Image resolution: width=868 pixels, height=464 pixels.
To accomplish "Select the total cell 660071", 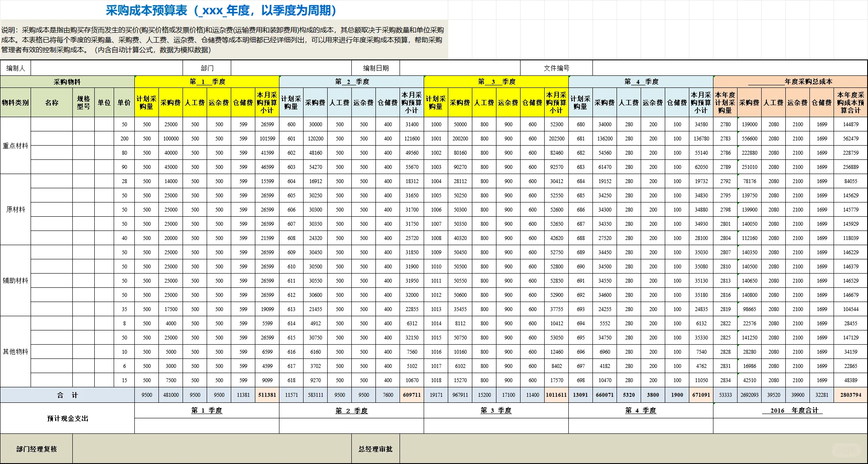I will [x=605, y=395].
